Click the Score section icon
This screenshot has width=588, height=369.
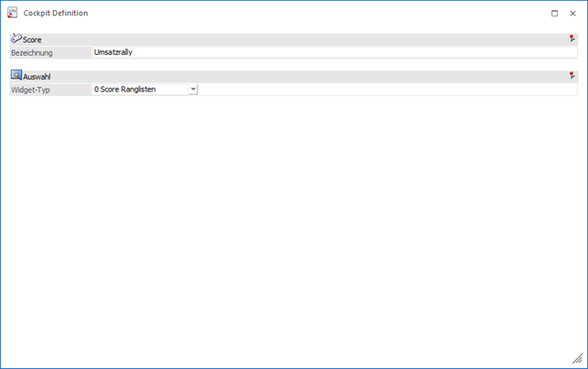tap(16, 39)
